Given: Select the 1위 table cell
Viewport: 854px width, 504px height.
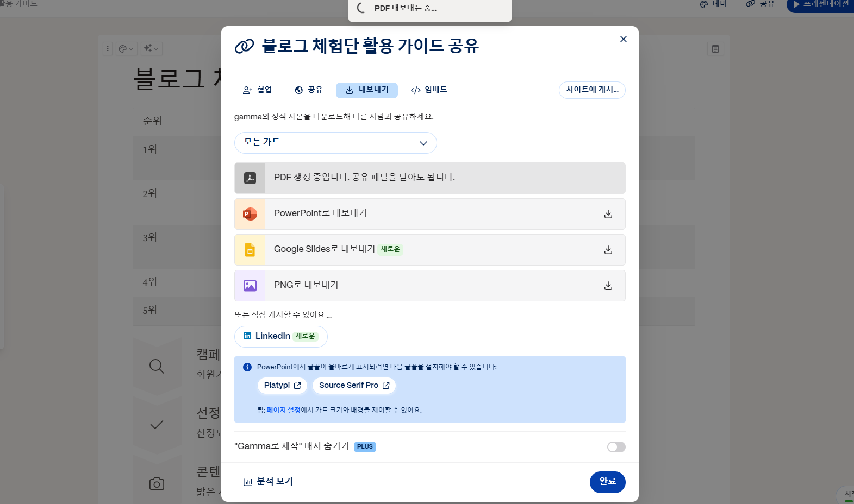Looking at the screenshot, I should pyautogui.click(x=149, y=149).
